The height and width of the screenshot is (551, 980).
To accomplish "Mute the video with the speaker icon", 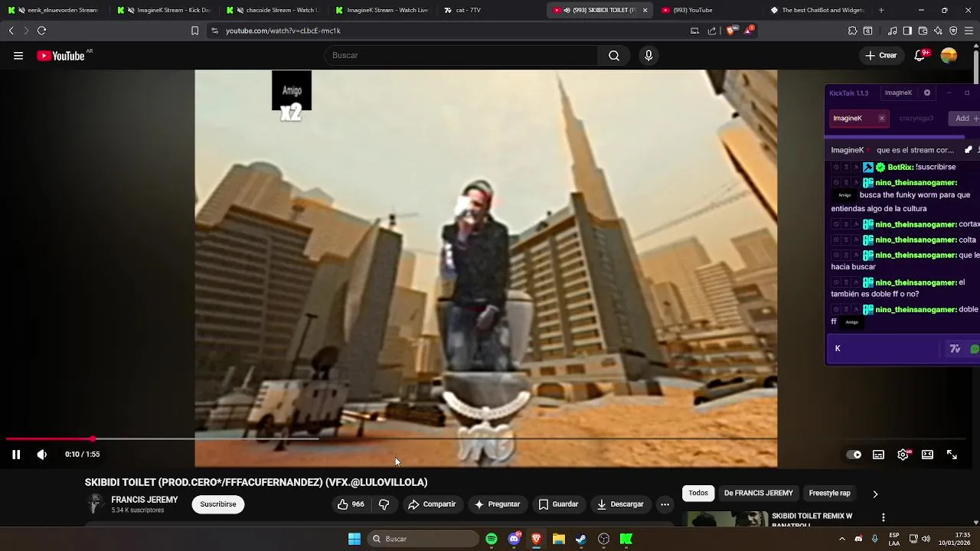I will pyautogui.click(x=41, y=455).
